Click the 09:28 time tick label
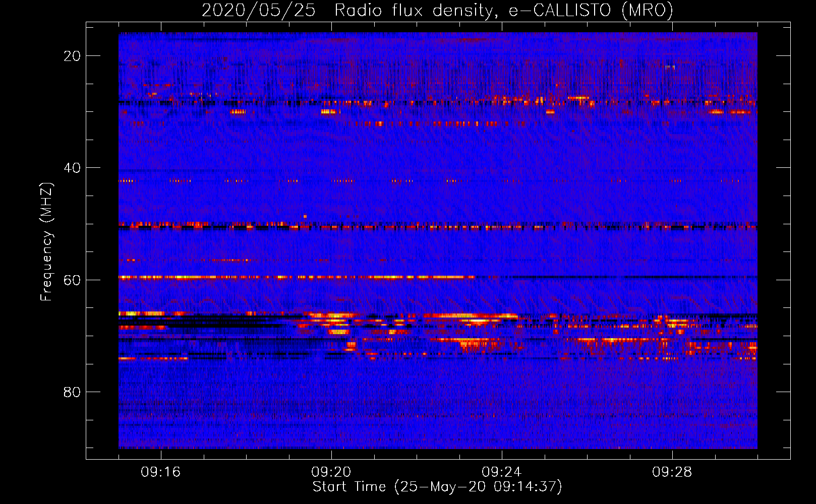The width and height of the screenshot is (816, 504). 672,472
